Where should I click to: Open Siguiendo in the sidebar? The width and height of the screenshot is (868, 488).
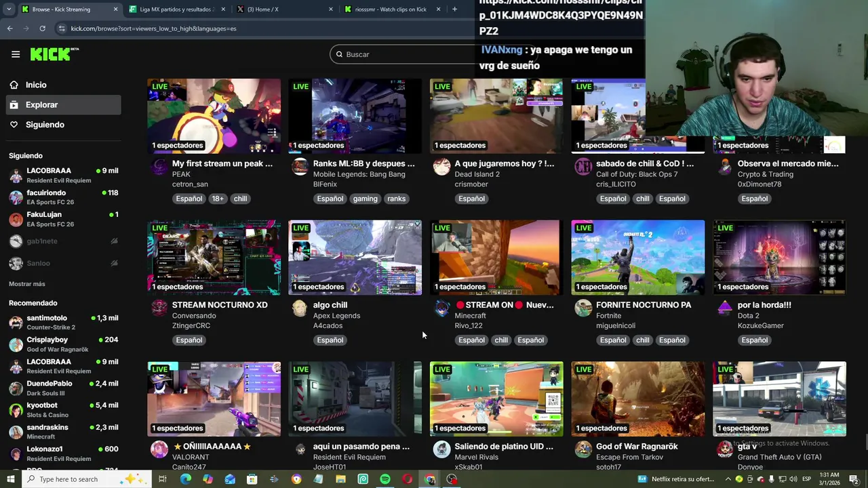coord(45,125)
